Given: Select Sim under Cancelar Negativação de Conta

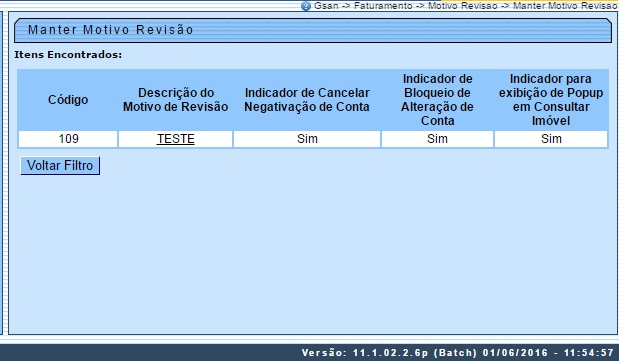Looking at the screenshot, I should (x=307, y=139).
